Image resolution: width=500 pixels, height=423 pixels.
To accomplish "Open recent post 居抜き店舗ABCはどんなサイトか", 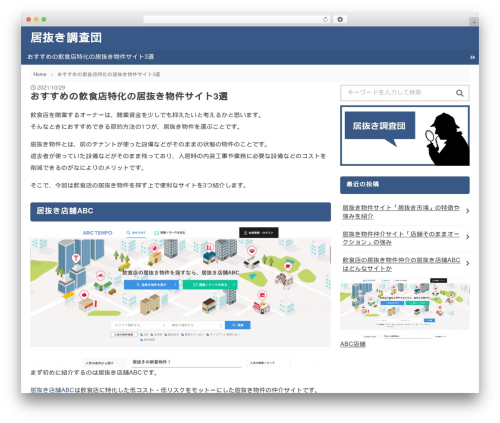I will [401, 264].
